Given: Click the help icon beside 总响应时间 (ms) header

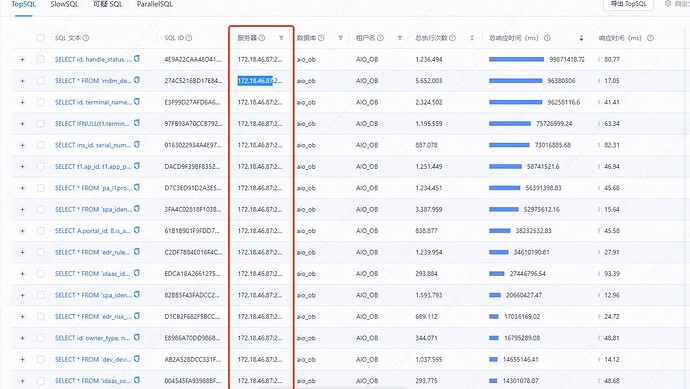Looking at the screenshot, I should point(547,38).
